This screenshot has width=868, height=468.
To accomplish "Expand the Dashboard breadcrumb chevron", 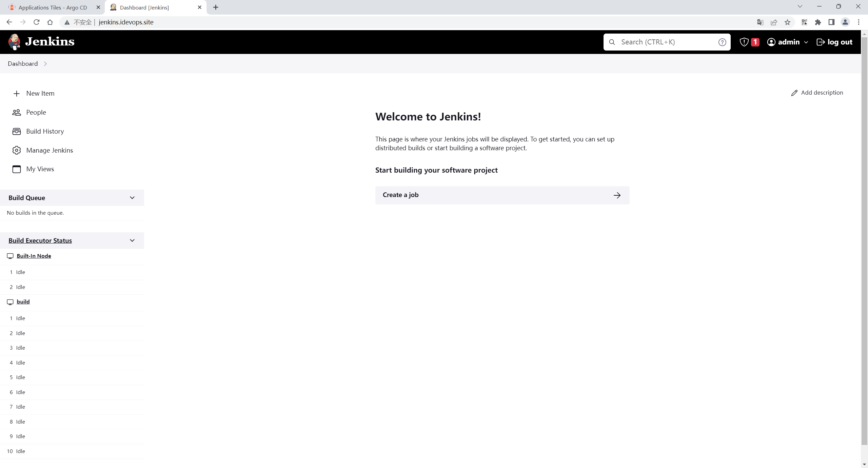I will point(45,64).
